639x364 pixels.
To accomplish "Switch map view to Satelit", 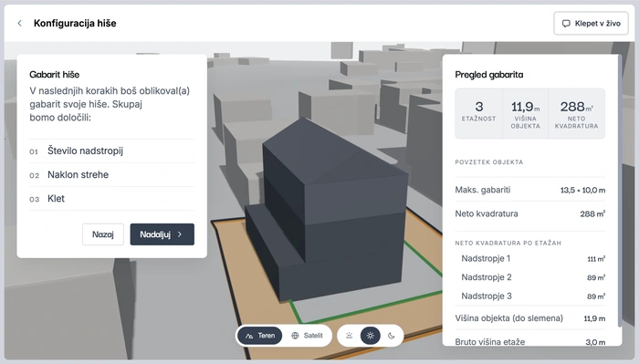I will 308,336.
